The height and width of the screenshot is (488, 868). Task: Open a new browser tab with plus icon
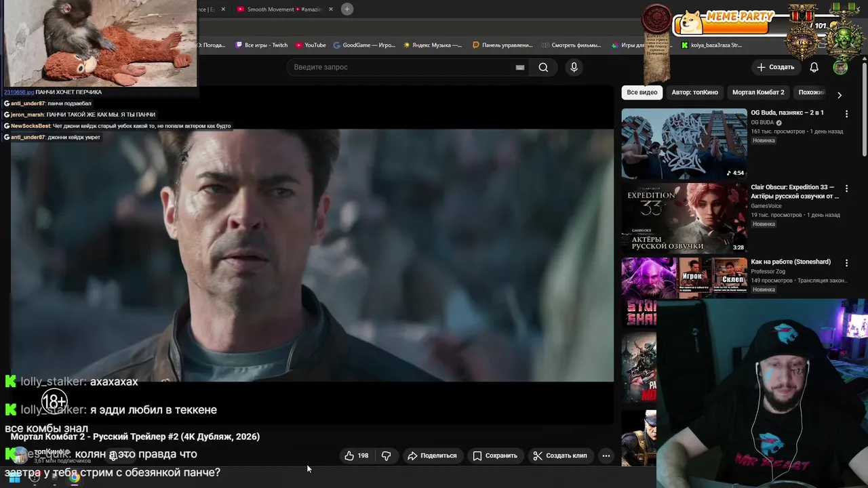pos(347,9)
